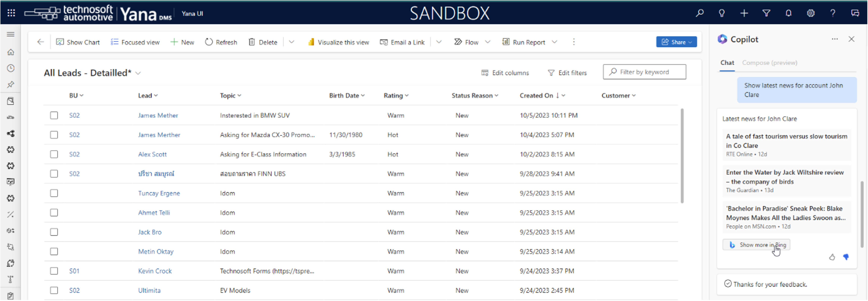Click the Filter by keyword field

pyautogui.click(x=649, y=72)
